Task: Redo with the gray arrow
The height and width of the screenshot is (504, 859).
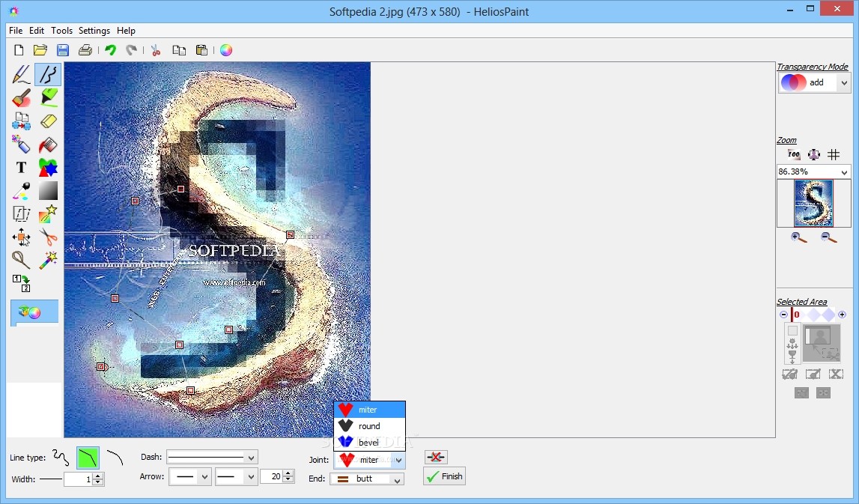Action: [x=132, y=50]
